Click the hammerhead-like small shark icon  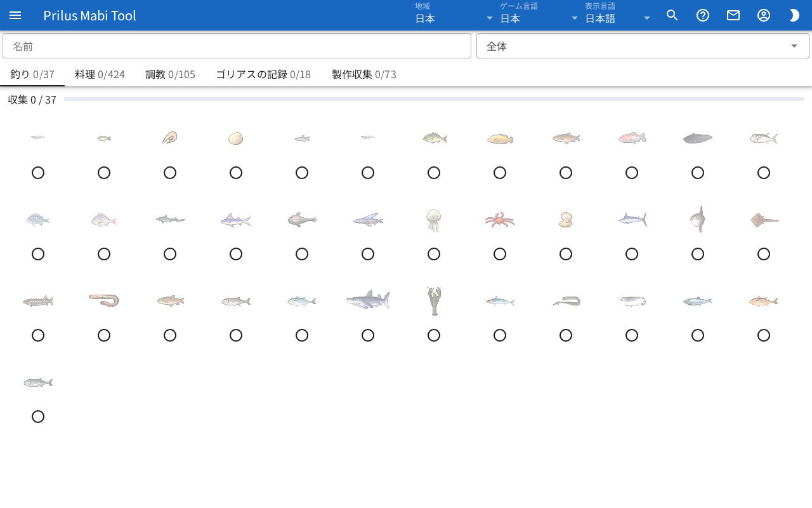point(170,219)
